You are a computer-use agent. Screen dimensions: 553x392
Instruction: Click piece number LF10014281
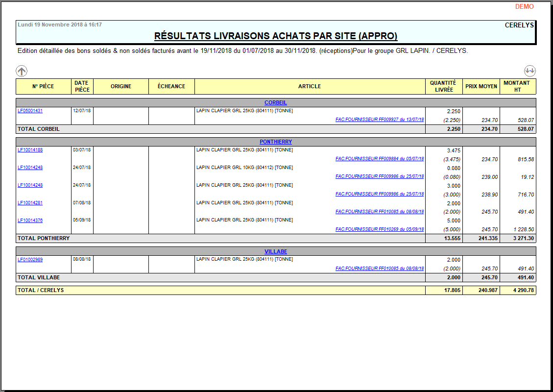30,203
